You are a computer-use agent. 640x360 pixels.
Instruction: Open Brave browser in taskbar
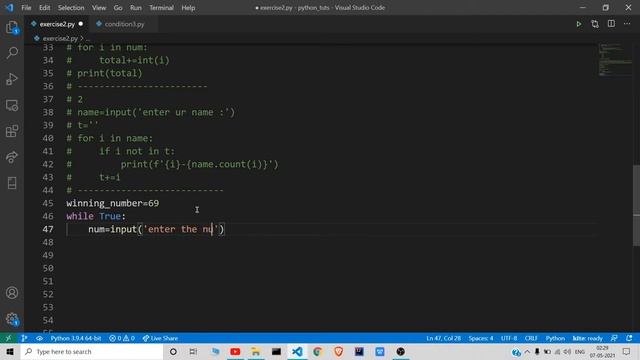(338, 351)
